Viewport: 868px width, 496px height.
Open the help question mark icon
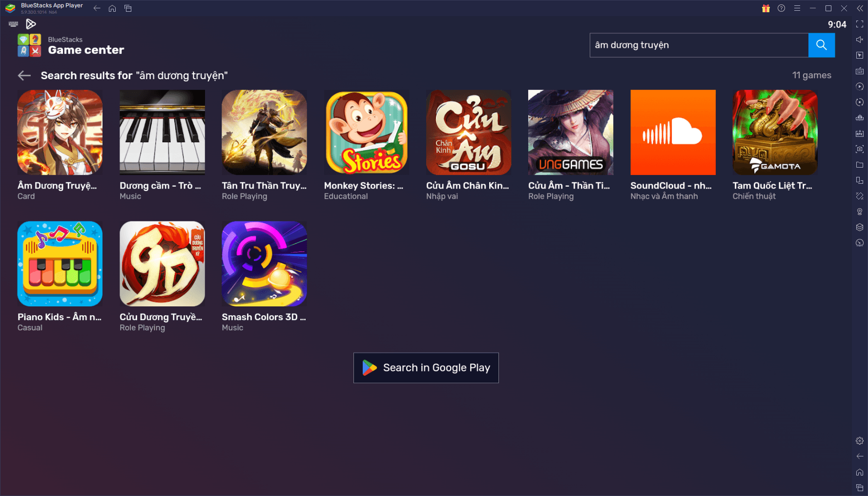coord(781,8)
